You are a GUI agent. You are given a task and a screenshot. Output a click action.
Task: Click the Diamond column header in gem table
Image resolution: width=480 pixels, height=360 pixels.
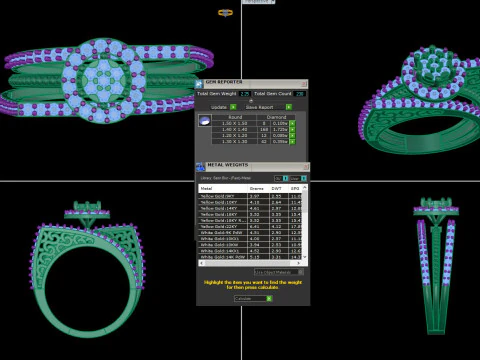(276, 117)
